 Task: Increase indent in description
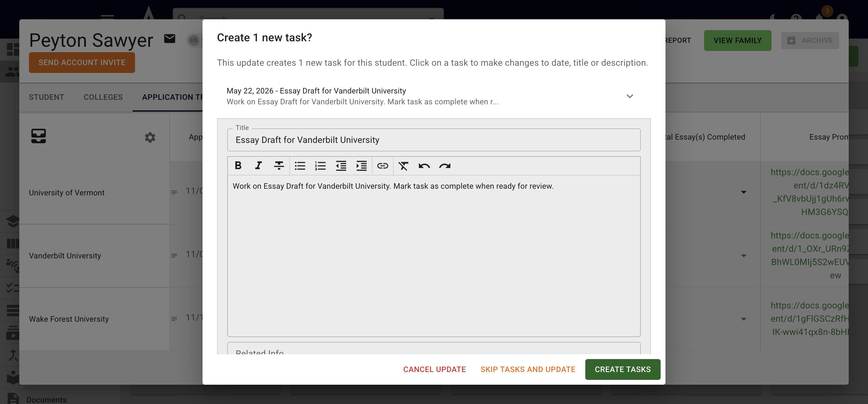tap(362, 166)
